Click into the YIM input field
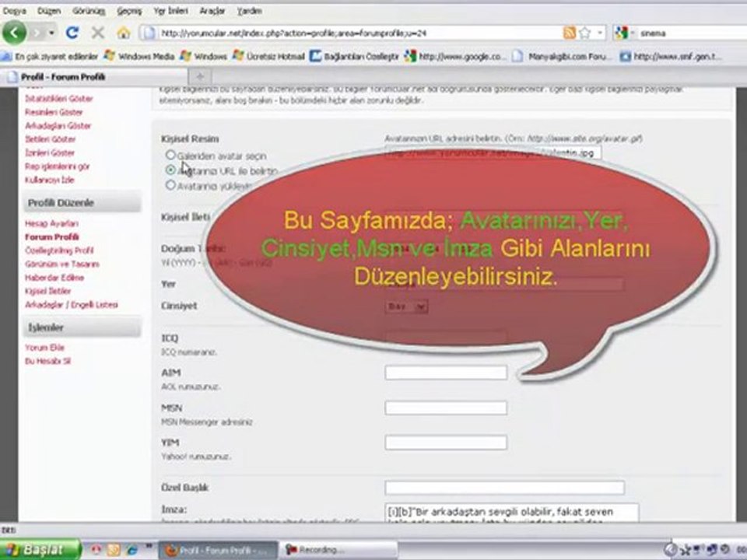This screenshot has width=747, height=560. point(446,443)
